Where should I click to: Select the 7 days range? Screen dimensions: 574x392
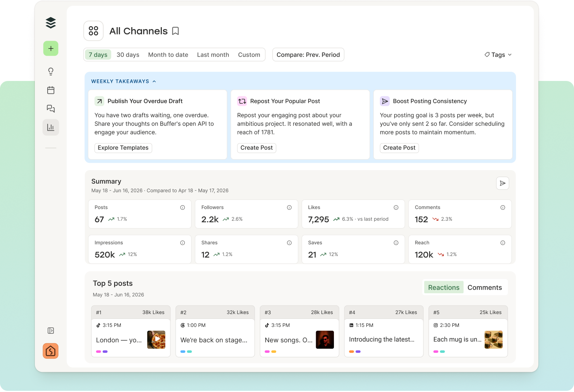(x=98, y=55)
